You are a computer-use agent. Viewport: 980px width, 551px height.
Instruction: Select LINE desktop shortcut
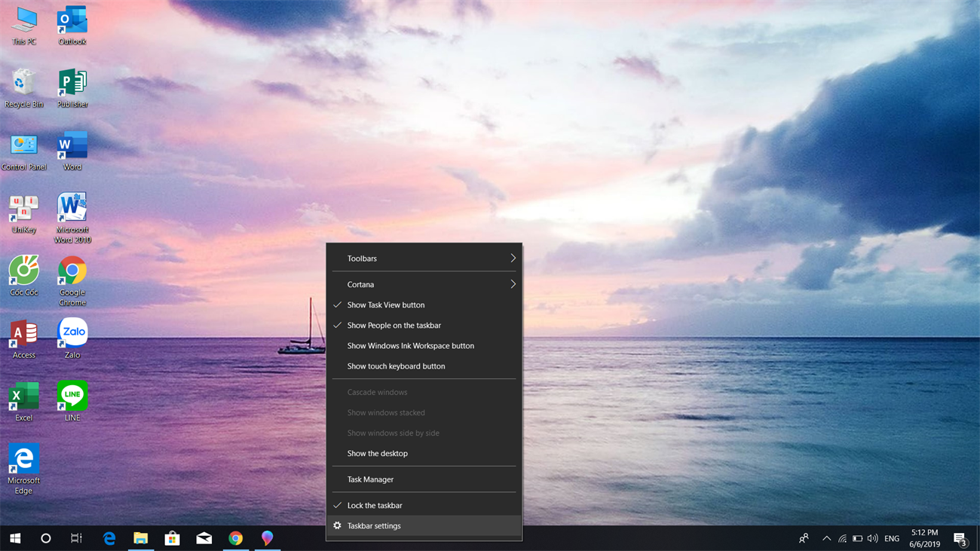click(x=72, y=402)
